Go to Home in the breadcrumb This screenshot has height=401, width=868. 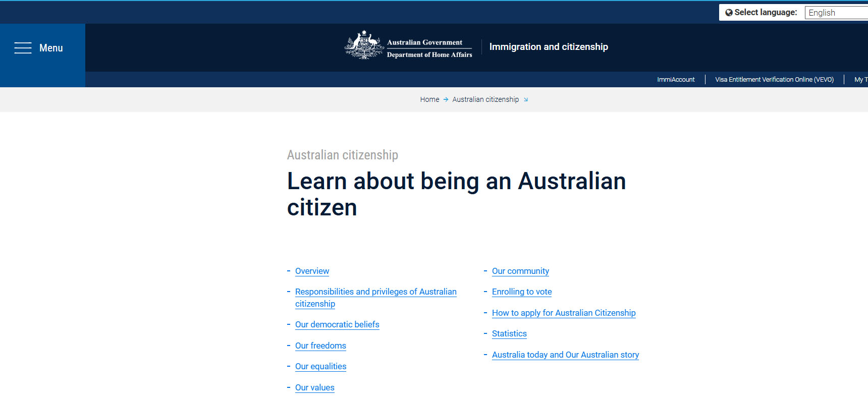pyautogui.click(x=429, y=99)
